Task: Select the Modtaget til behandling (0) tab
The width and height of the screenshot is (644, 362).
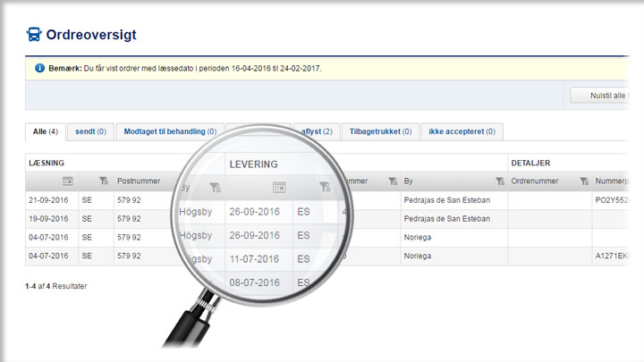Action: [170, 131]
